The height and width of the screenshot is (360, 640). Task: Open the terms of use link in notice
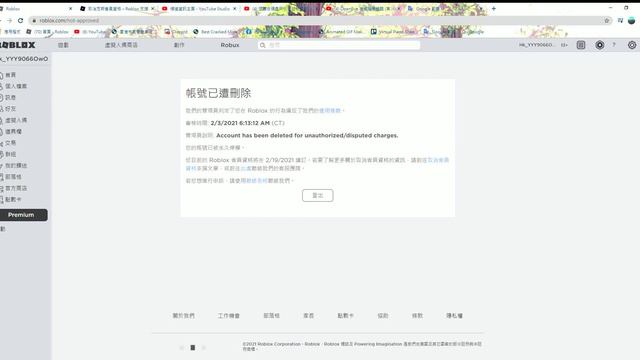(x=330, y=111)
